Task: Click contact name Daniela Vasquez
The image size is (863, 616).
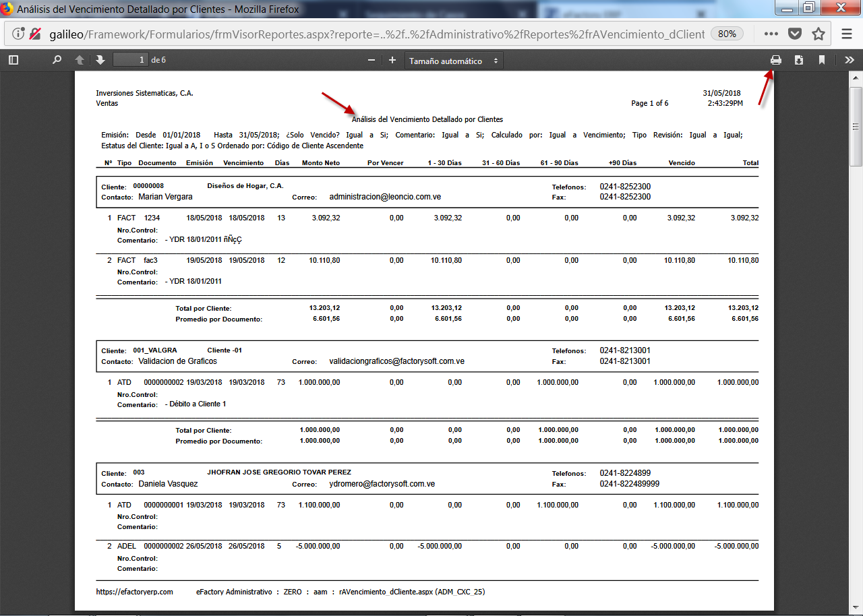Action: pos(168,484)
